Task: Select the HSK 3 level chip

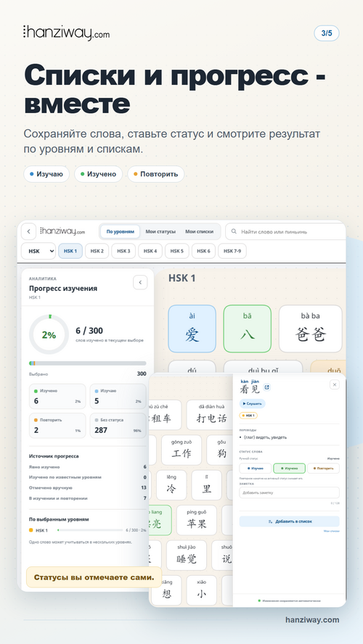Action: tap(123, 251)
